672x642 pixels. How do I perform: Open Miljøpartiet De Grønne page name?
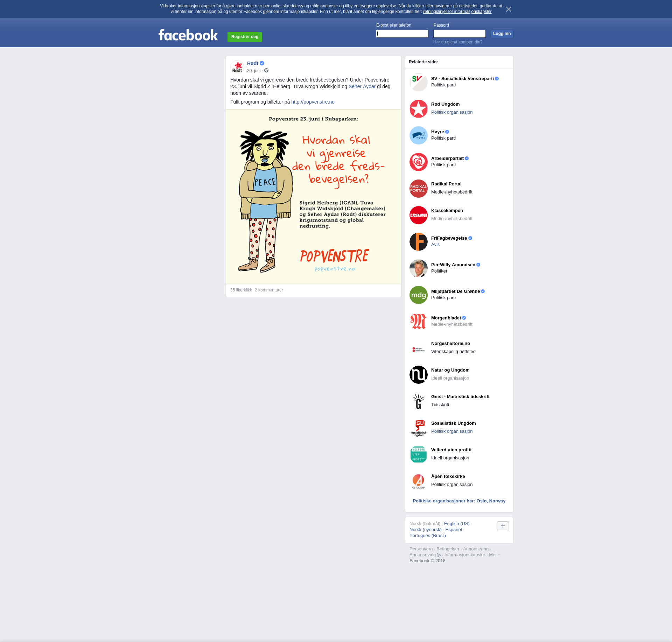coord(455,291)
